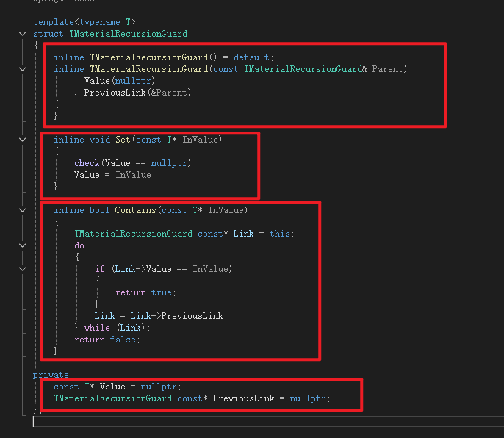The width and height of the screenshot is (504, 438).
Task: Collapse the if statement fold arrow
Action: (23, 269)
